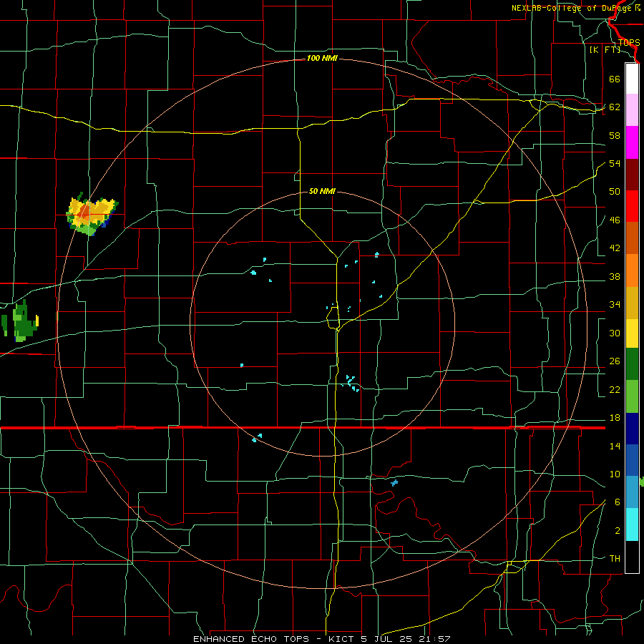The image size is (644, 644).
Task: Click the dark green legend swatch
Action: click(632, 364)
